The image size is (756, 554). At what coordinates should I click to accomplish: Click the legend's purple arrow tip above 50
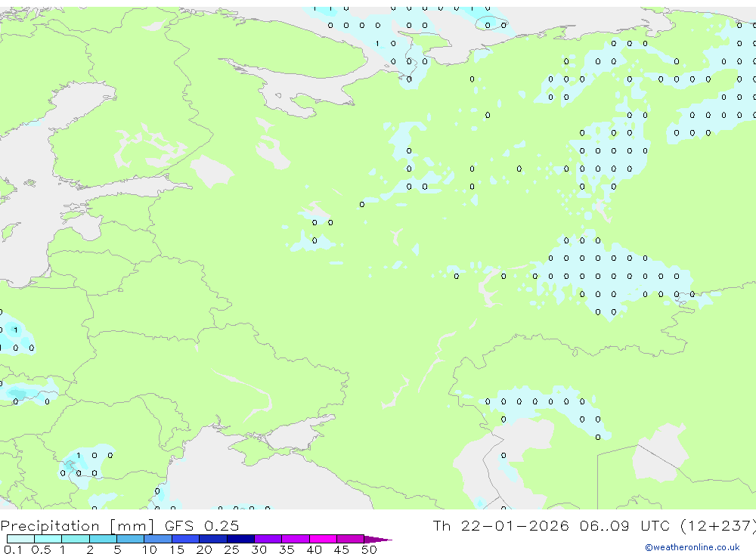pos(379,540)
